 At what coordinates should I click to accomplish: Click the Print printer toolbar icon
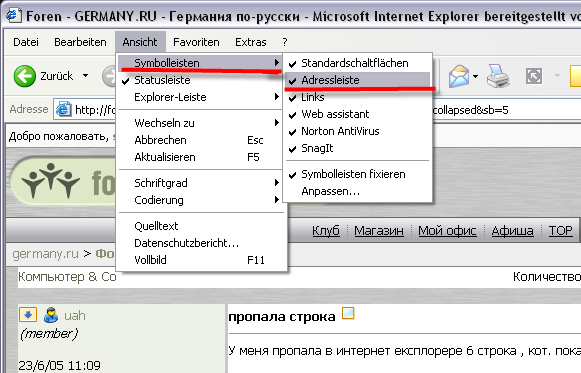coord(498,76)
